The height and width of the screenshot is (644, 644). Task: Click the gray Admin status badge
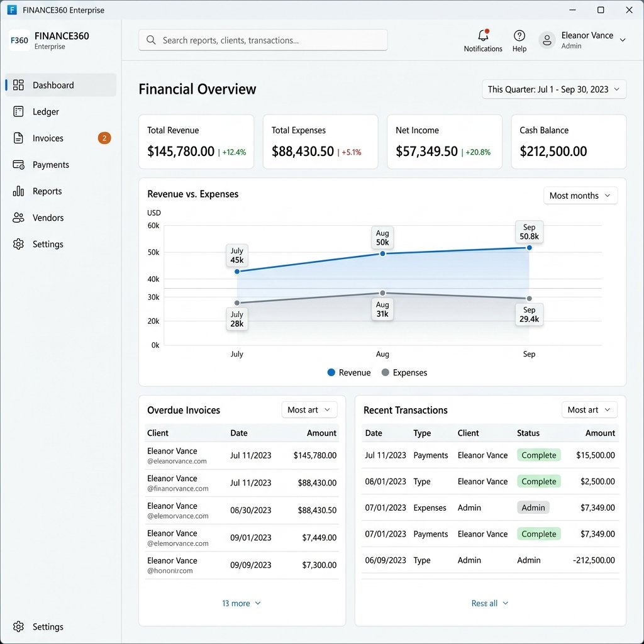pyautogui.click(x=533, y=508)
